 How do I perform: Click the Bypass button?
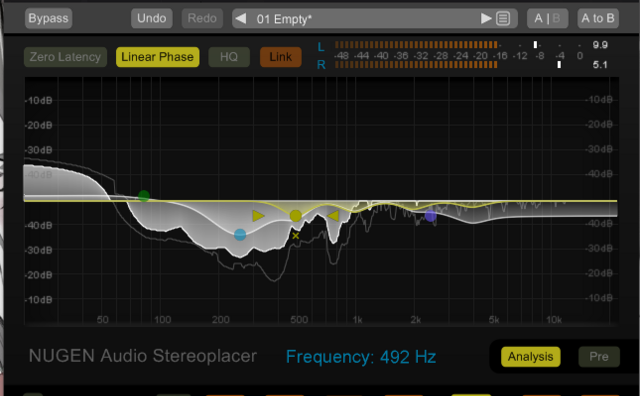[49, 18]
